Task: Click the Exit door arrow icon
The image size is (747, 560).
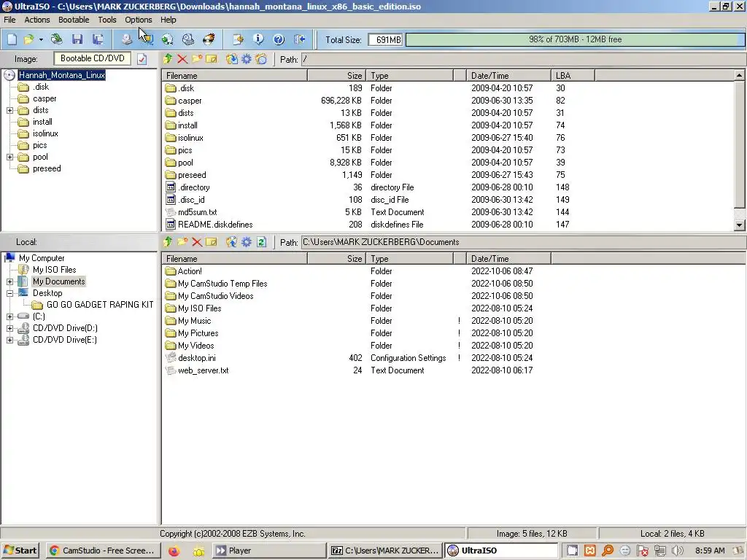Action: 300,39
